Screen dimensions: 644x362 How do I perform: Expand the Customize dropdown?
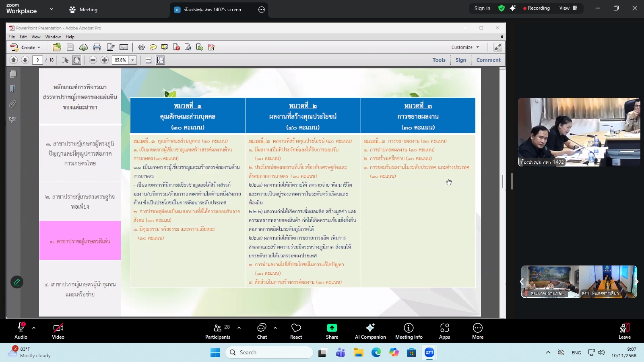tap(465, 47)
